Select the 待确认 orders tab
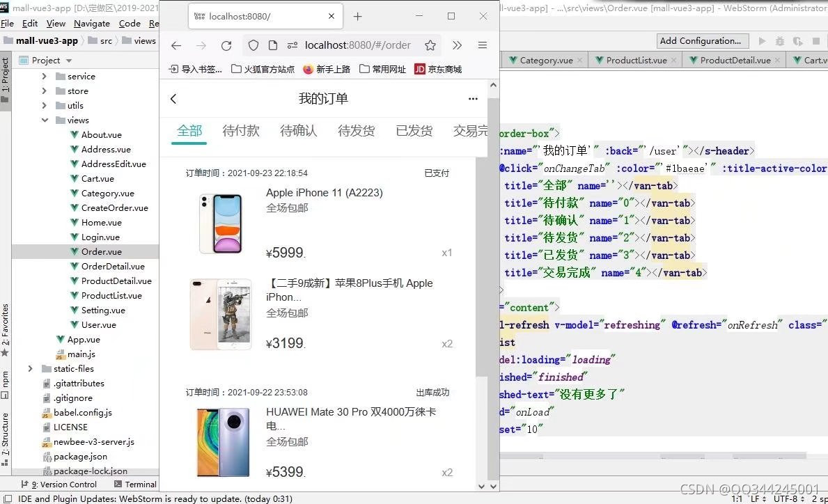 (x=298, y=130)
